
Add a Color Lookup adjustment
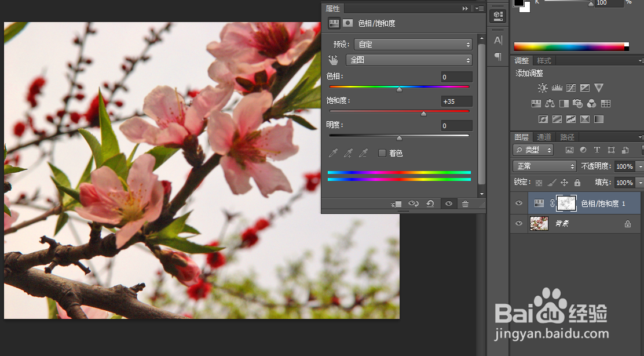(x=606, y=104)
